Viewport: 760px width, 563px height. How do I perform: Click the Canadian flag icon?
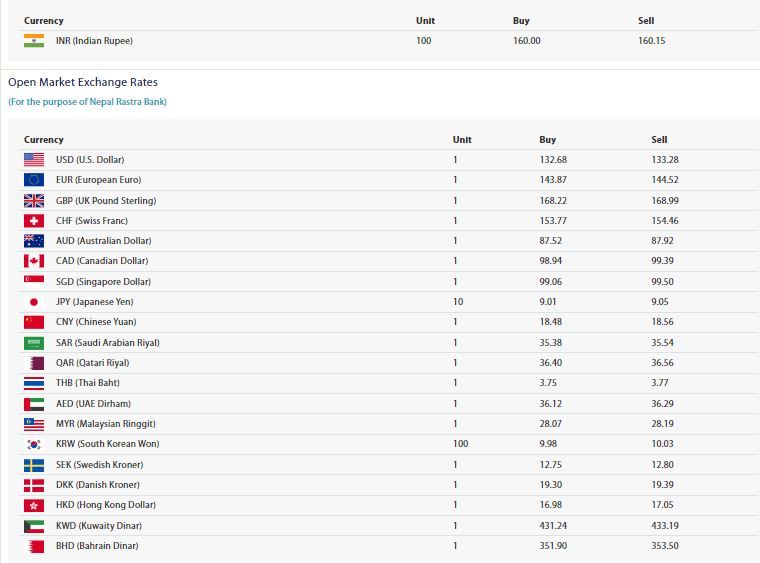pyautogui.click(x=34, y=261)
